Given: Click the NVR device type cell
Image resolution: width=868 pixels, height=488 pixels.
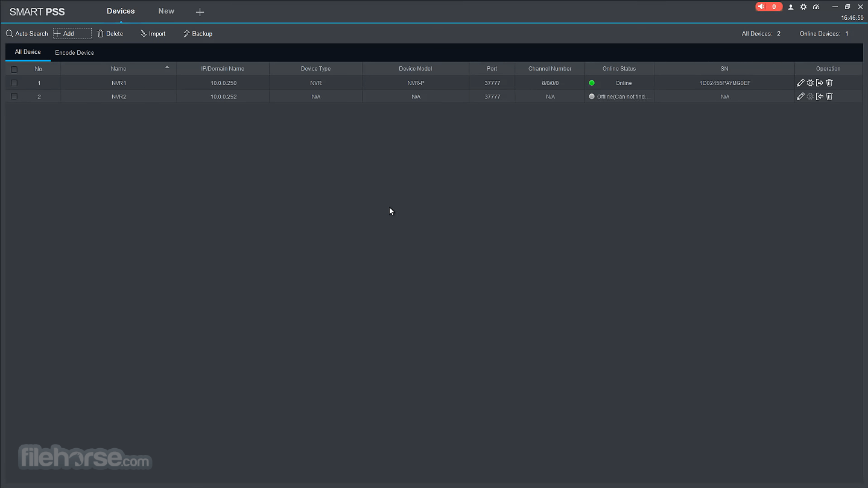Looking at the screenshot, I should [315, 83].
